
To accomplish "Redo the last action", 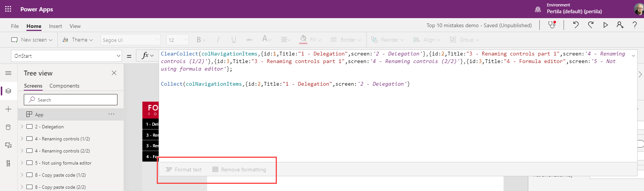I will tap(591, 25).
